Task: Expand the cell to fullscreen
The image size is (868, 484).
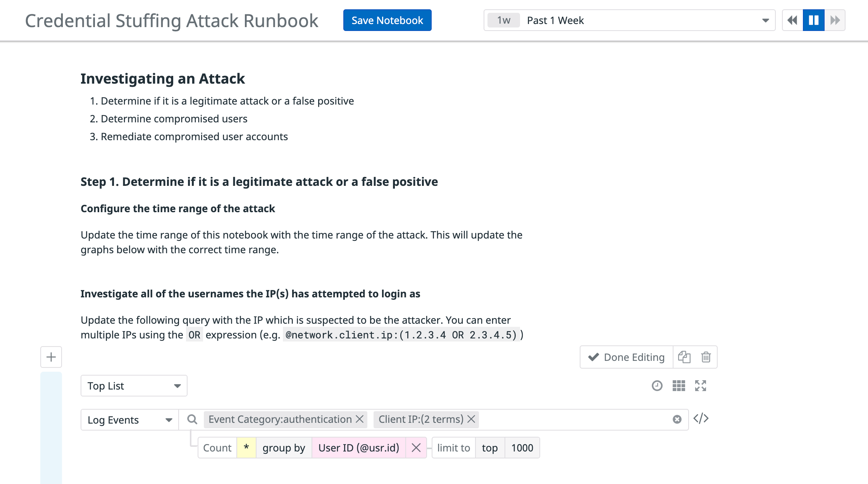Action: [x=701, y=386]
